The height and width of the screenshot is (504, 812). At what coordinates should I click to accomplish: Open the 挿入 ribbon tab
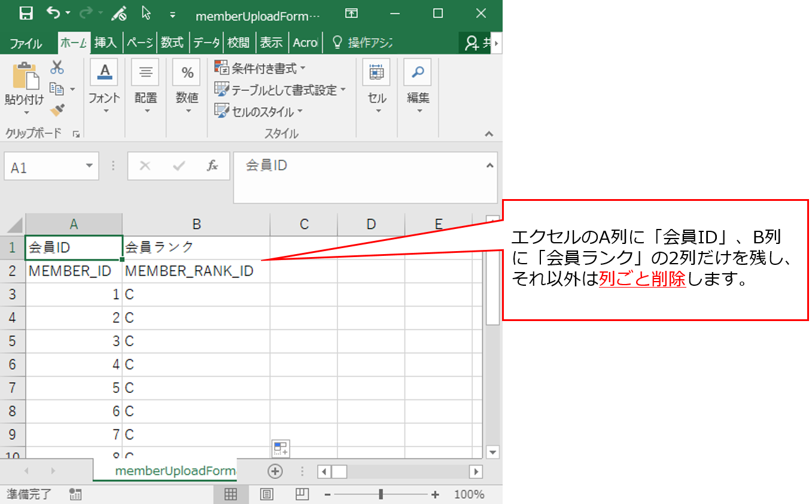point(105,43)
